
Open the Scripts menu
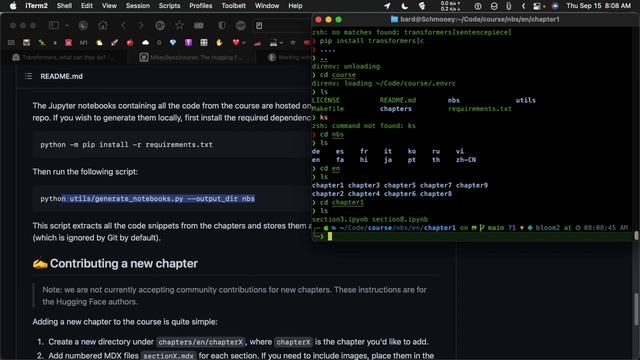[x=169, y=6]
